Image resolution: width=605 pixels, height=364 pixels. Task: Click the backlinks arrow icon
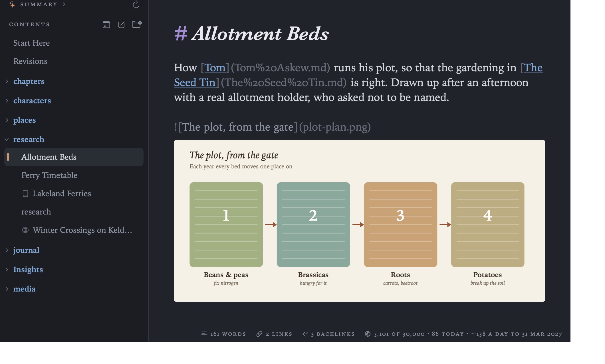(305, 334)
